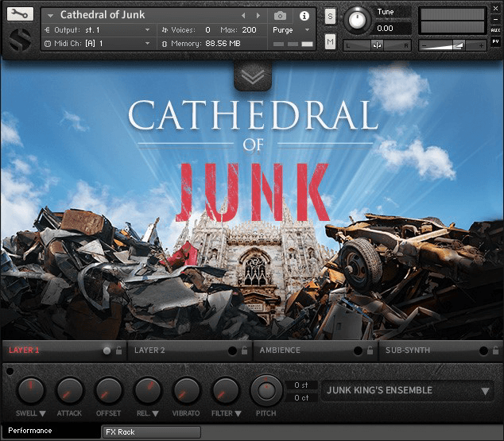Click the Voices note icon
This screenshot has height=441, width=504.
click(x=165, y=30)
